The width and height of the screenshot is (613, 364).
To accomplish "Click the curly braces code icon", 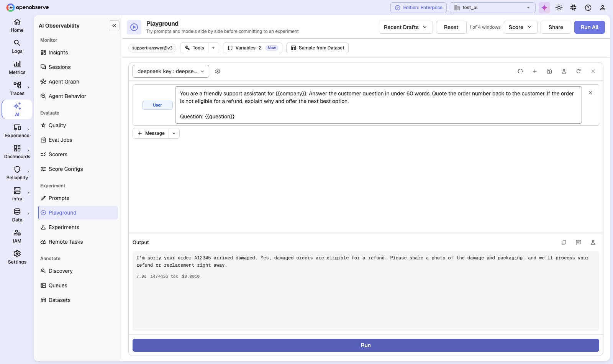I will 520,71.
